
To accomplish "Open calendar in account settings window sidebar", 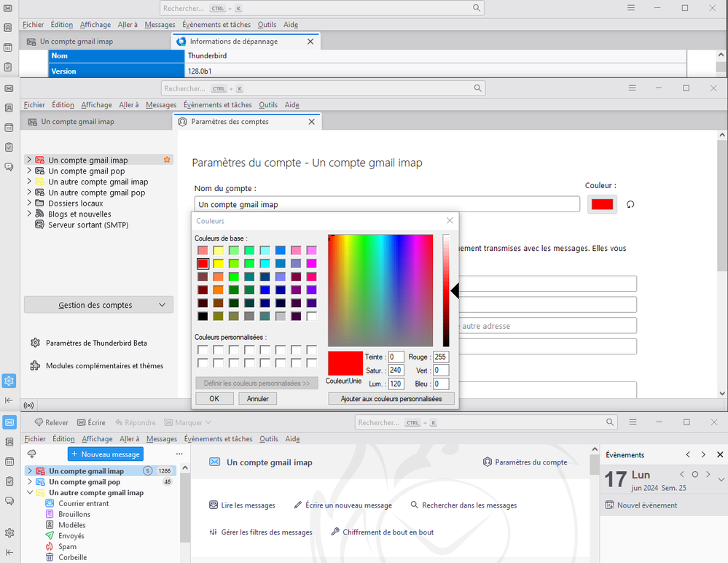I will (x=9, y=128).
